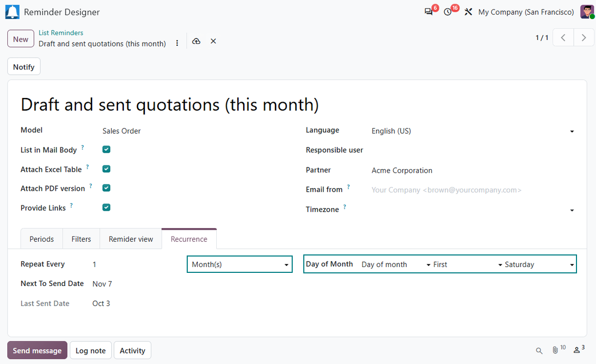Select the Recurrence tab

click(x=189, y=239)
